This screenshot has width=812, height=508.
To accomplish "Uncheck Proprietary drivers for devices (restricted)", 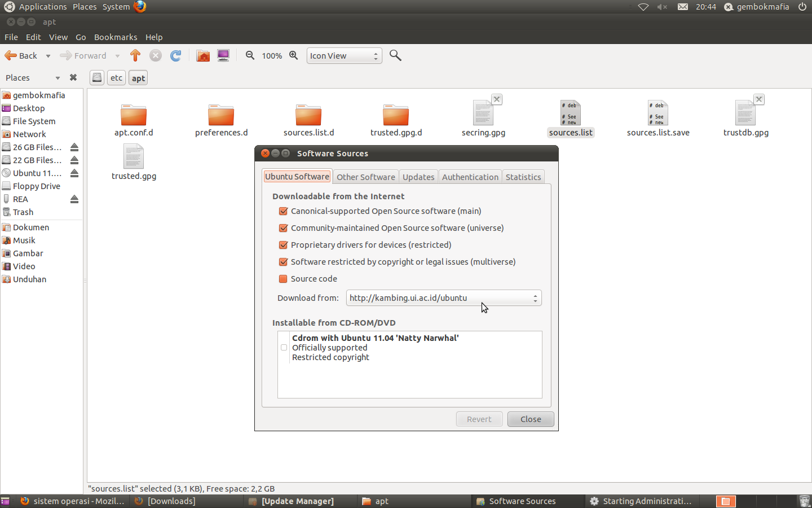I will 284,245.
